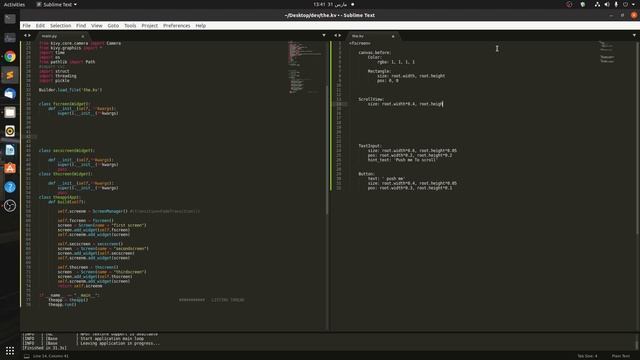Click left pane tab navigation arrows
Image resolution: width=640 pixels, height=360 pixels.
coord(27,36)
